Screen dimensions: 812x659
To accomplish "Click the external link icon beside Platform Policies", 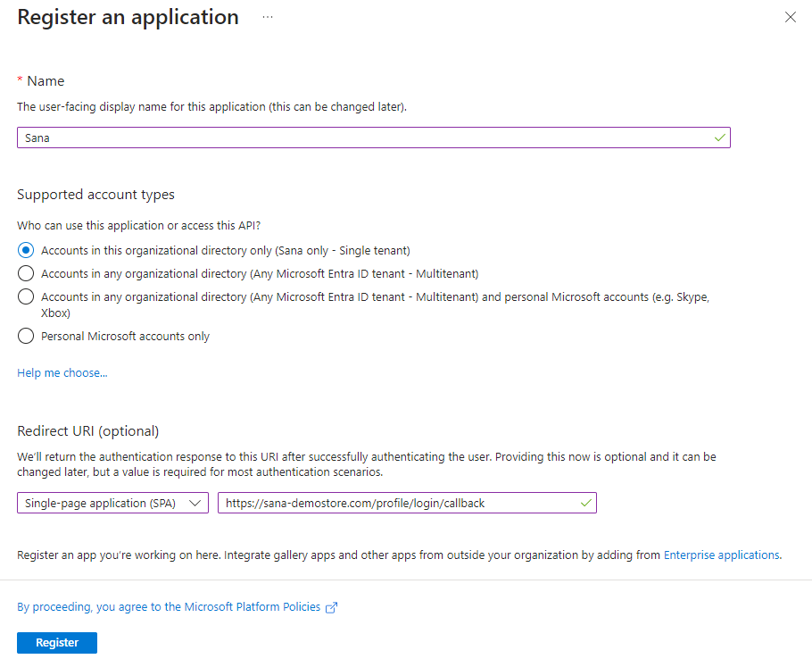I will click(332, 607).
